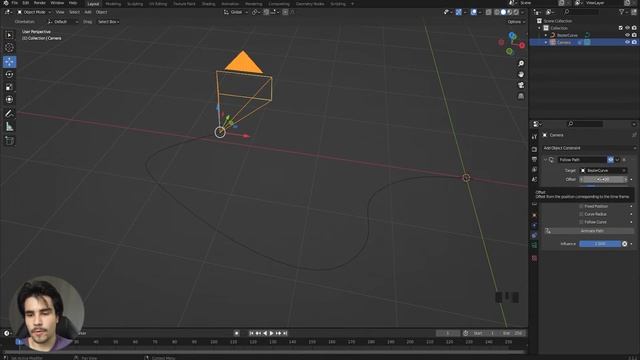The width and height of the screenshot is (640, 360).
Task: Select the Scale tool
Action: tap(9, 87)
